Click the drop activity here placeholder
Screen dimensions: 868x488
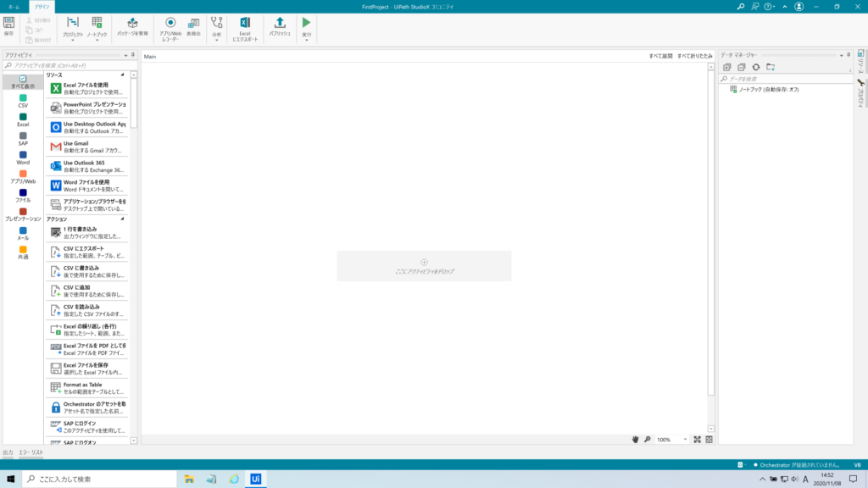click(x=424, y=266)
